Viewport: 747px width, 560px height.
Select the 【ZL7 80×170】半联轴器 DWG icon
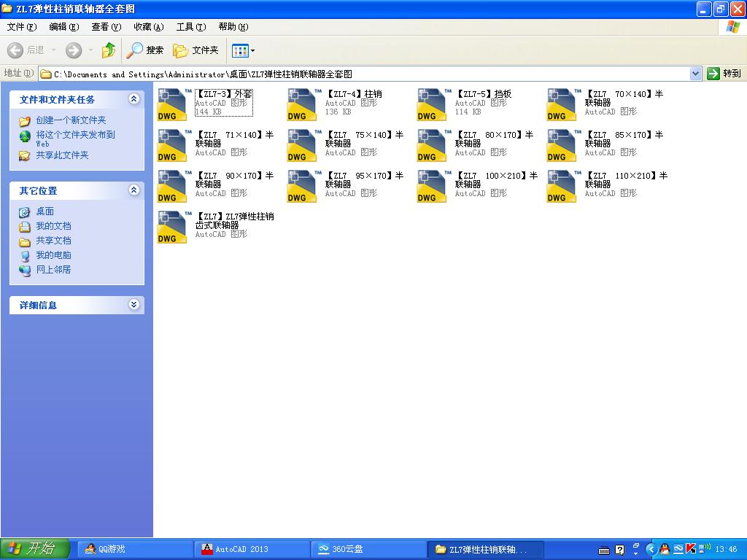(432, 146)
